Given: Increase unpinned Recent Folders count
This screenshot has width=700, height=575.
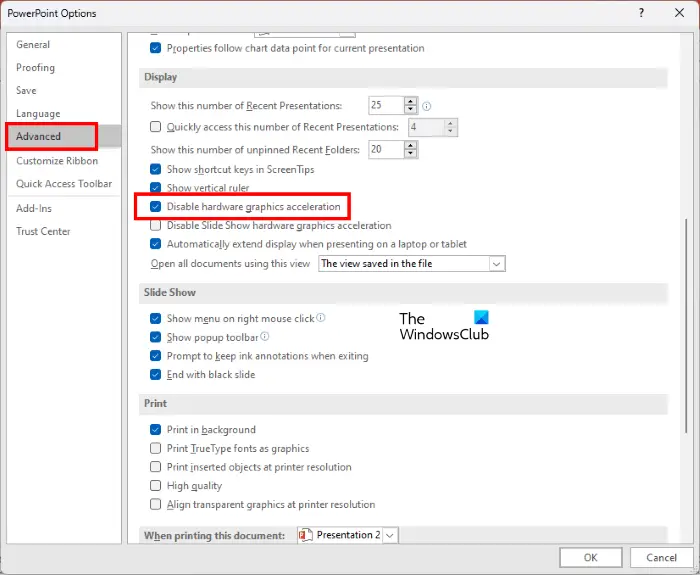Looking at the screenshot, I should coord(410,145).
